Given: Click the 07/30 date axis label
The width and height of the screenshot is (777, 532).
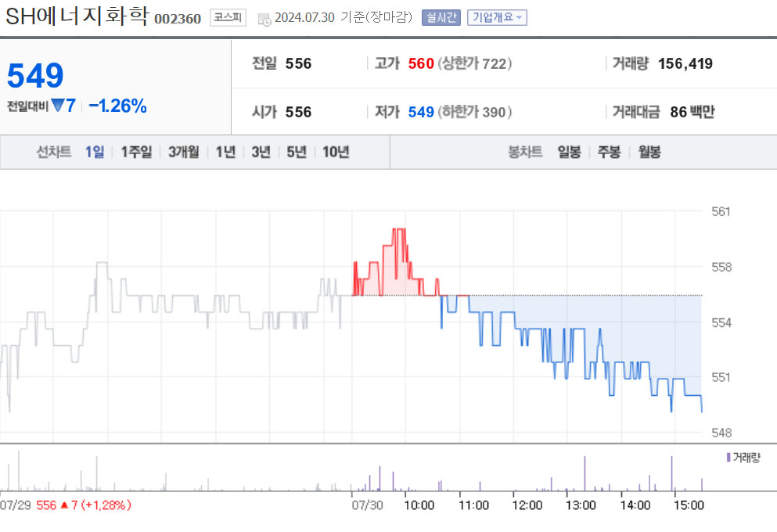Looking at the screenshot, I should [367, 505].
